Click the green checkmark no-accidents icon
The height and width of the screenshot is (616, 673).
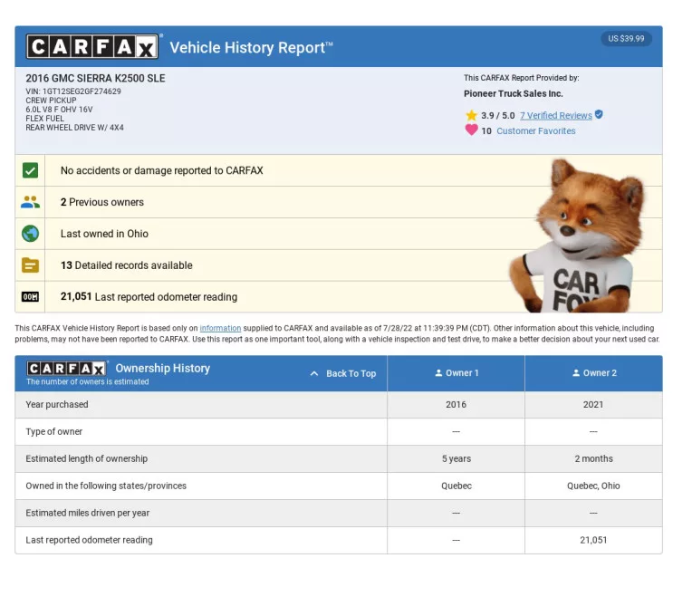[31, 170]
